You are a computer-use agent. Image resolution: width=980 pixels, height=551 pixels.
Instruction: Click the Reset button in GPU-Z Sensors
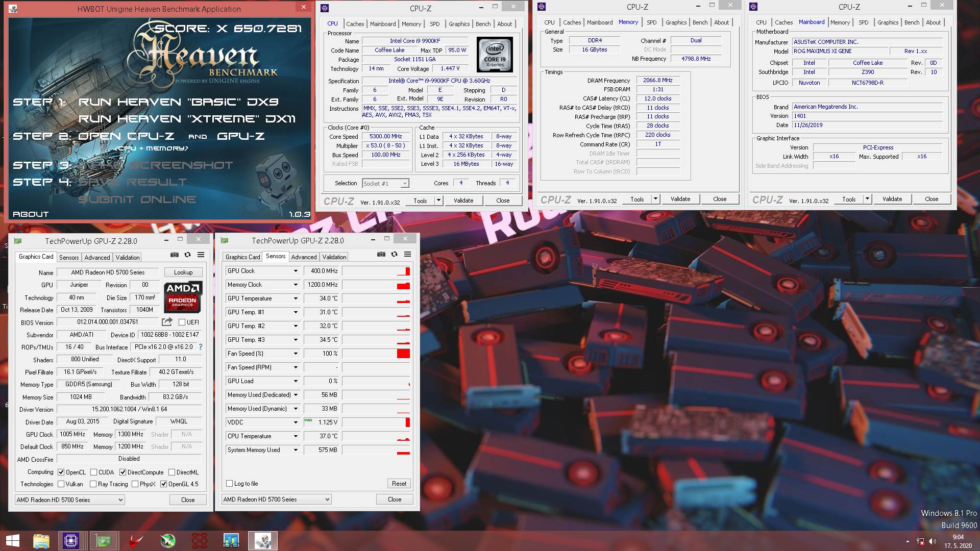(x=399, y=484)
